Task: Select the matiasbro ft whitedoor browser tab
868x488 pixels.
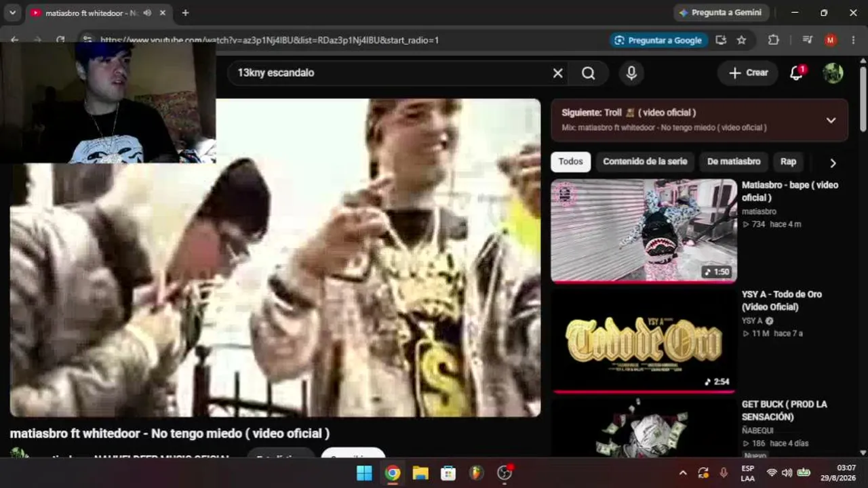Action: tap(98, 13)
